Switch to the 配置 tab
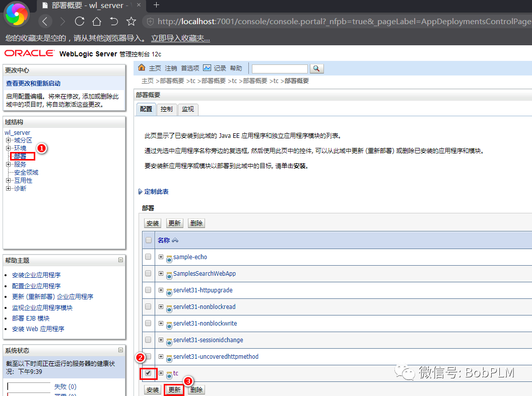The width and height of the screenshot is (532, 396). coord(146,109)
